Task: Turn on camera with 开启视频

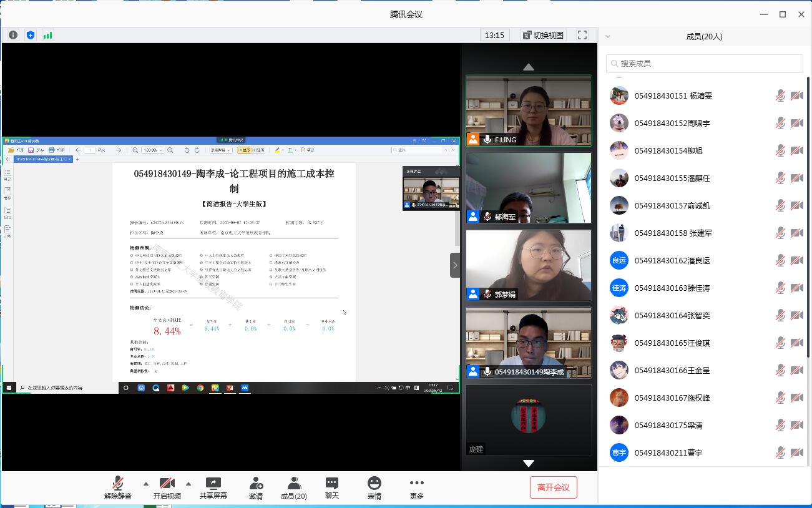Action: pos(167,487)
